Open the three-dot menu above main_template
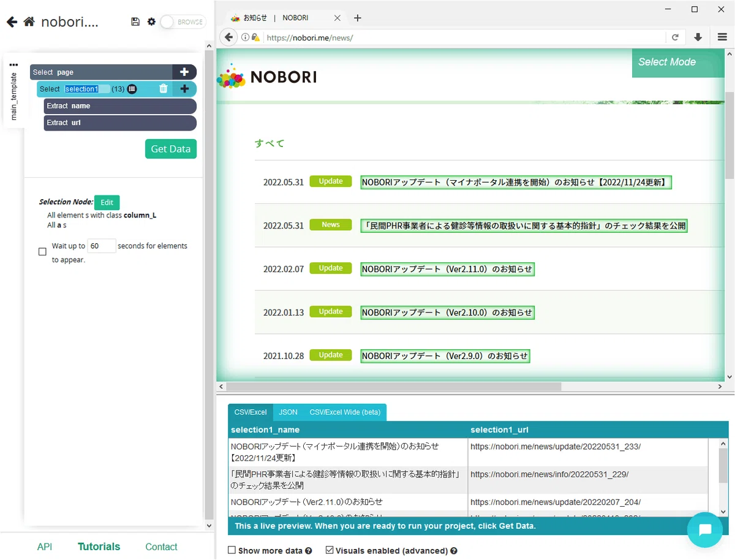Image resolution: width=735 pixels, height=560 pixels. [x=13, y=64]
